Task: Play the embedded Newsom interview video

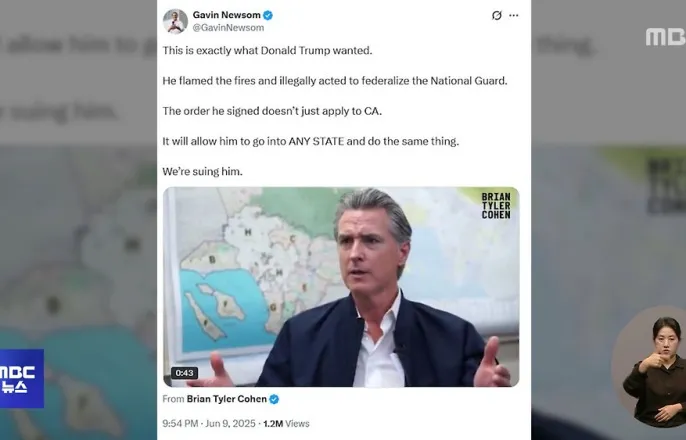Action: point(341,287)
